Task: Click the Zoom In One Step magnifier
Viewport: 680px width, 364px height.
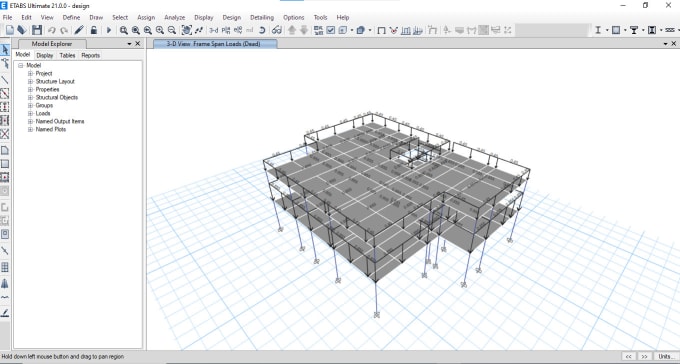Action: pos(160,30)
